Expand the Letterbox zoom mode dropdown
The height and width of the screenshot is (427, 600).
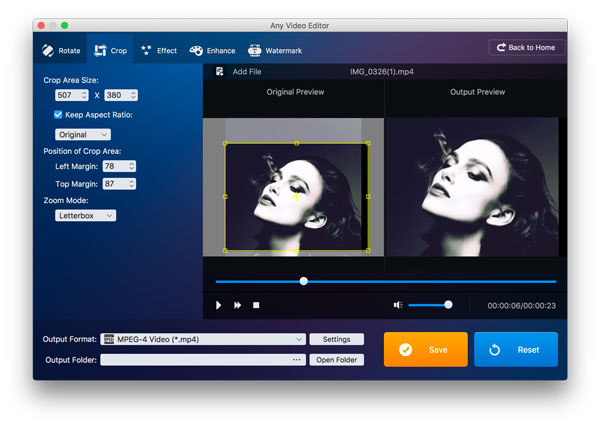point(85,215)
